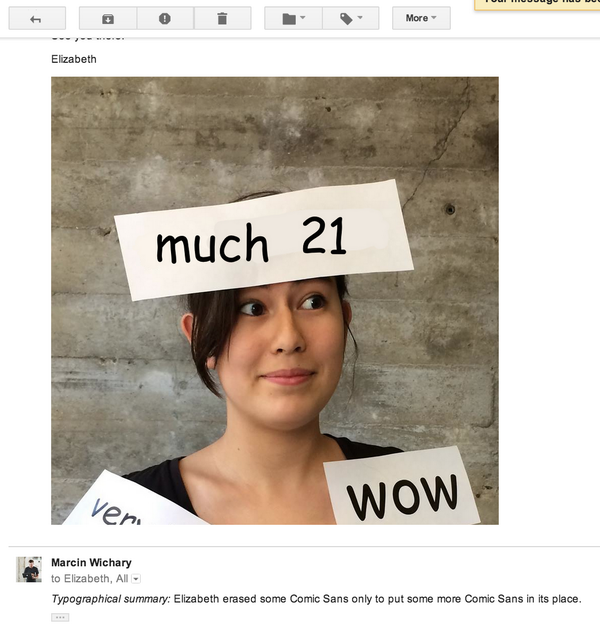Report this message as spam
This screenshot has width=600, height=627.
(x=165, y=18)
